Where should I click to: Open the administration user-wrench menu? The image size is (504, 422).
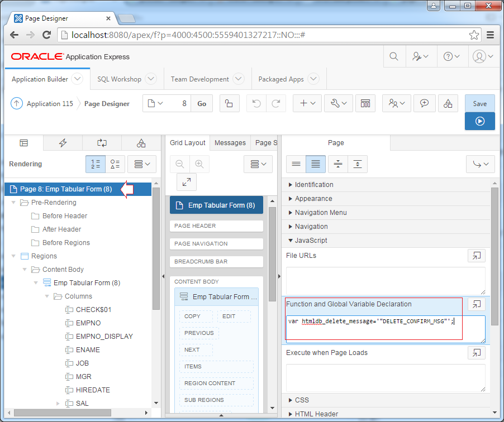coord(420,56)
